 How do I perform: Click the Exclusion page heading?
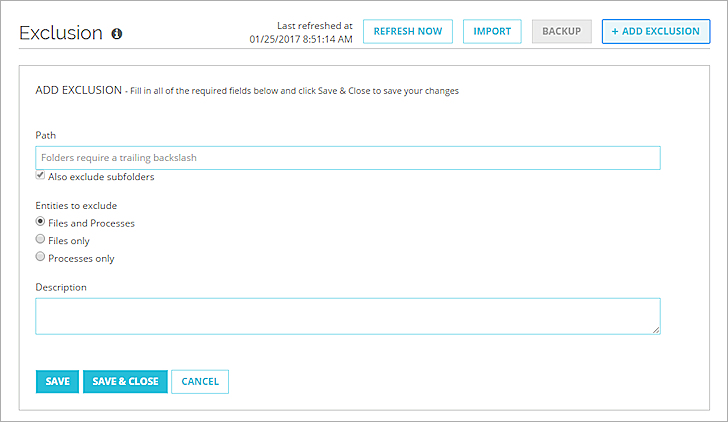[61, 33]
